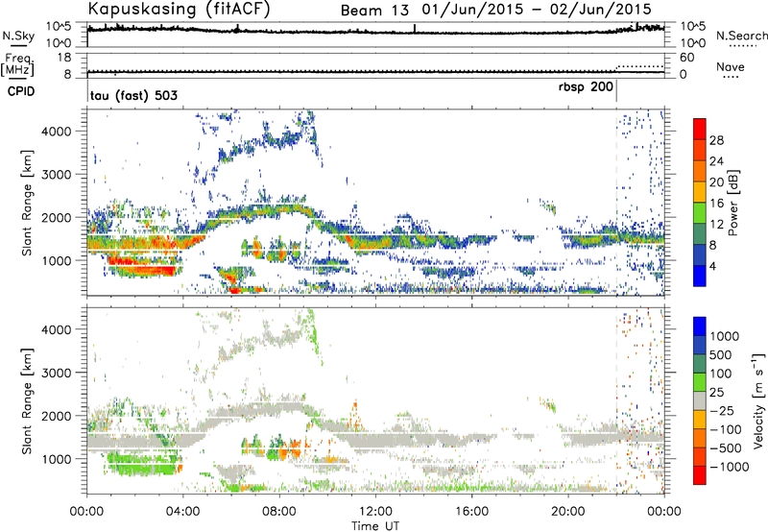Click the 20:00 time tick label
The image size is (768, 532).
coord(568,512)
